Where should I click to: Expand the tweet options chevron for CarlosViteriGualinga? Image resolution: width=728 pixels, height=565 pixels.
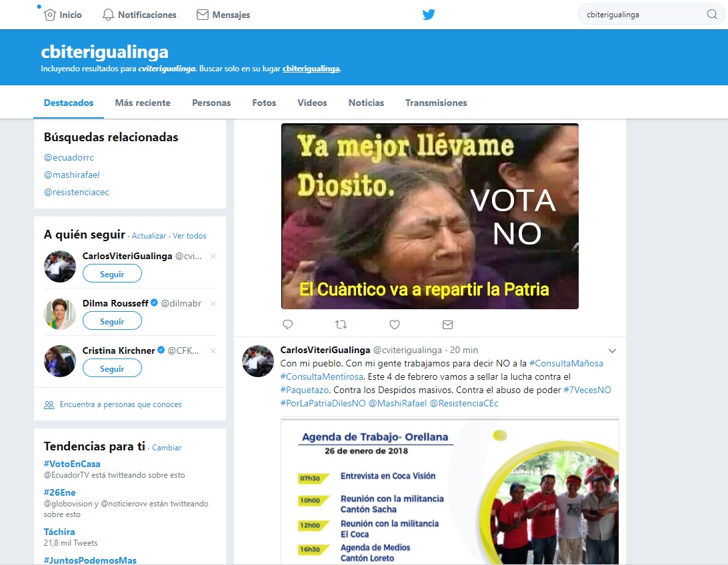(612, 351)
